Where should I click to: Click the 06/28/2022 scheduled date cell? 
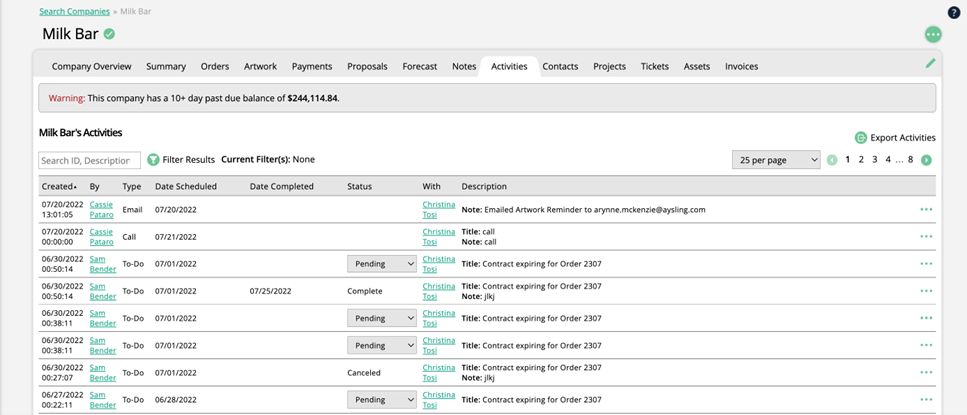pyautogui.click(x=176, y=400)
